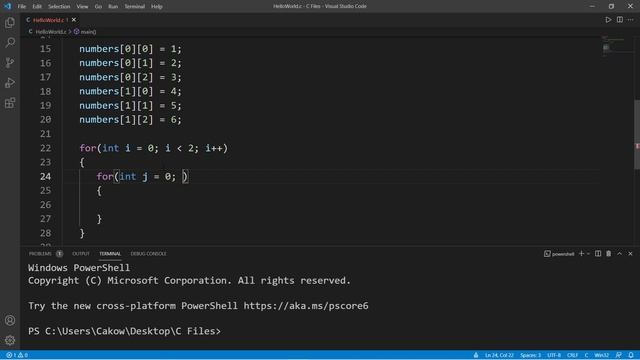Click the minimap code overview
Image resolution: width=640 pixels, height=360 pixels.
(617, 47)
